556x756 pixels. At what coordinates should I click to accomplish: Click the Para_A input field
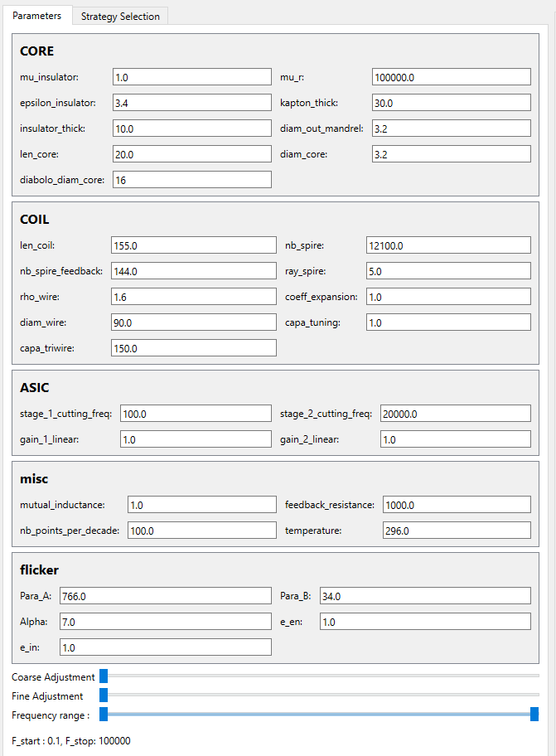click(x=165, y=596)
